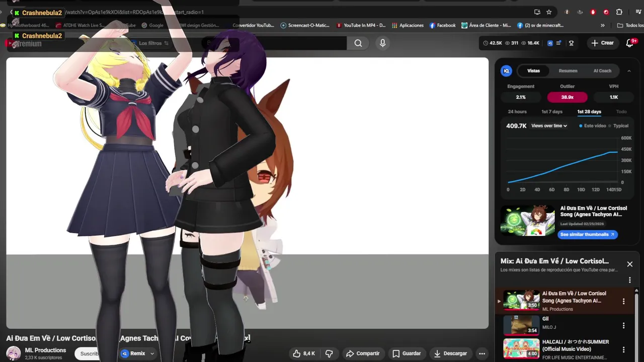This screenshot has height=362, width=644.
Task: Click the install/cast icon in address bar
Action: coord(537,12)
